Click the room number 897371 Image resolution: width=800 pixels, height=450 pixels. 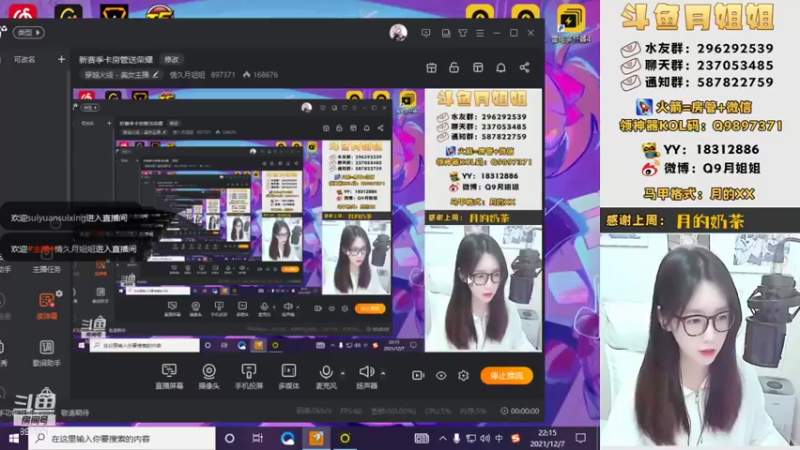click(x=223, y=74)
